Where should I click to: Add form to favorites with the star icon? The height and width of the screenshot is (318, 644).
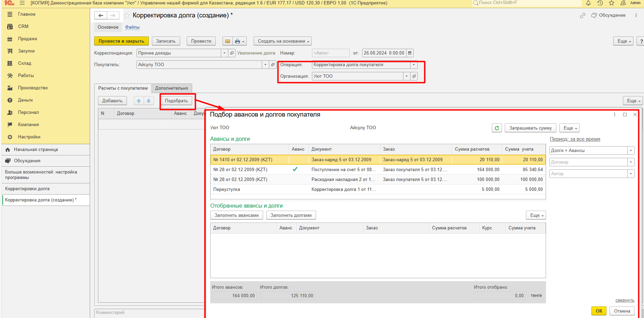[127, 16]
